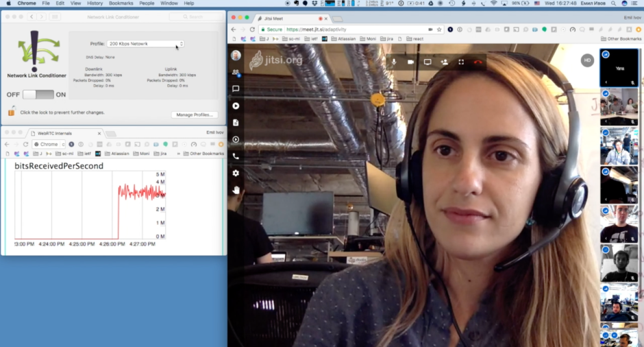Hang up the call with red phone icon

tap(478, 62)
